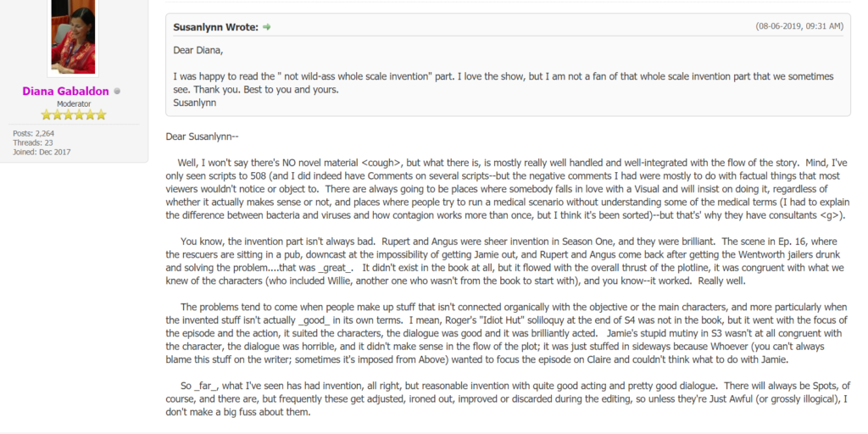Open Diana Gabaldon's avatar photo
Image resolution: width=868 pixels, height=434 pixels.
coord(73,36)
